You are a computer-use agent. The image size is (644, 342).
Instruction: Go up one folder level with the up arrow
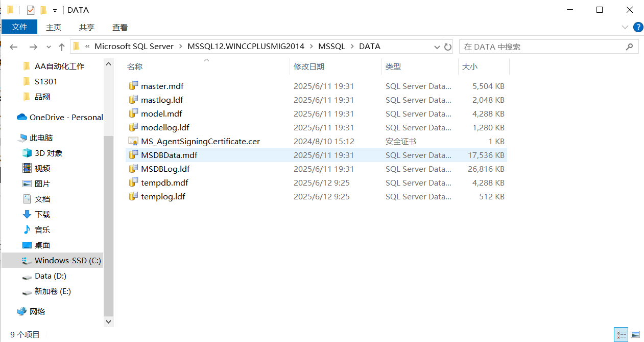coord(62,47)
